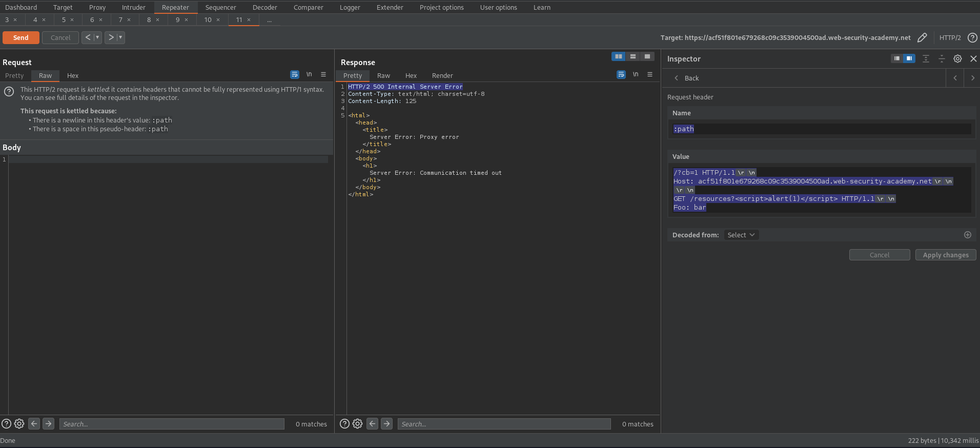Open response Render tab
Image resolution: width=980 pixels, height=448 pixels.
point(442,75)
